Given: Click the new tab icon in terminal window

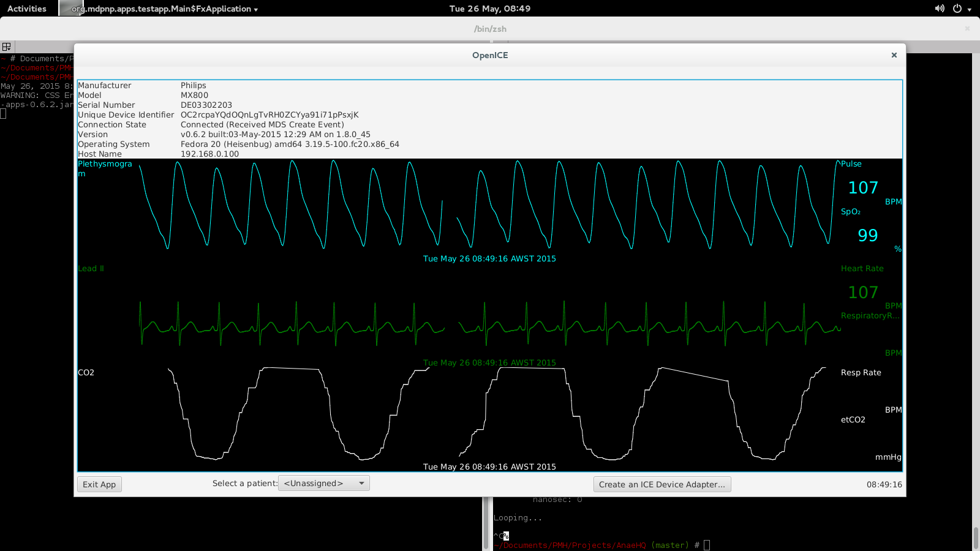Looking at the screenshot, I should tap(7, 47).
